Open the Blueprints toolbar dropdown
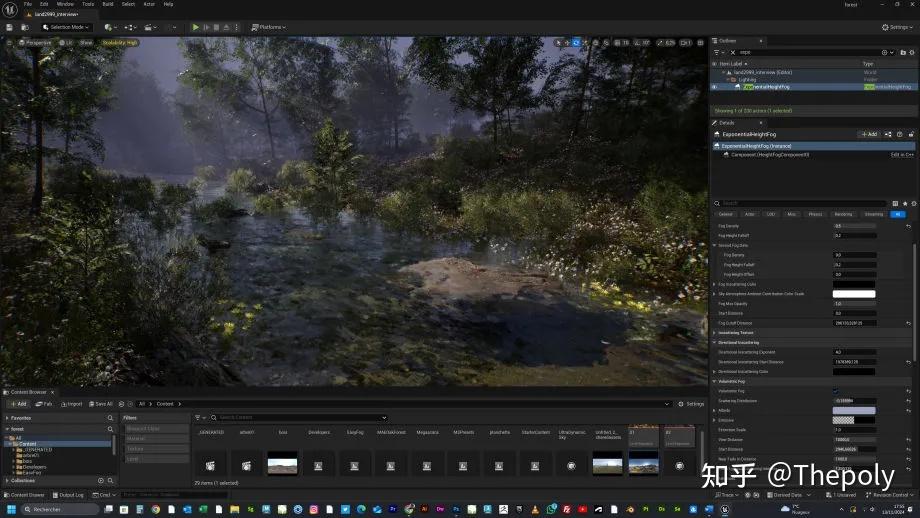This screenshot has width=920, height=518. (130, 27)
